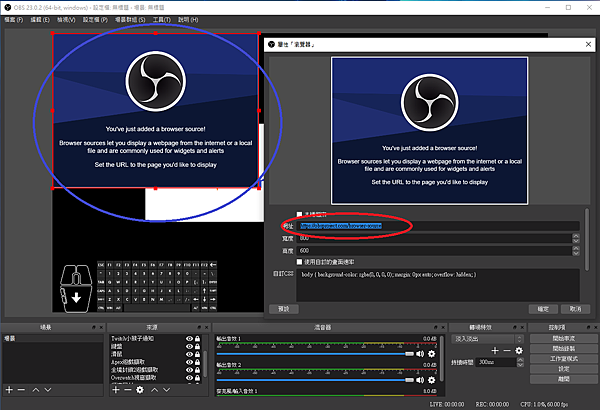Click the highlighted URL input field
600x410 pixels.
coord(438,226)
